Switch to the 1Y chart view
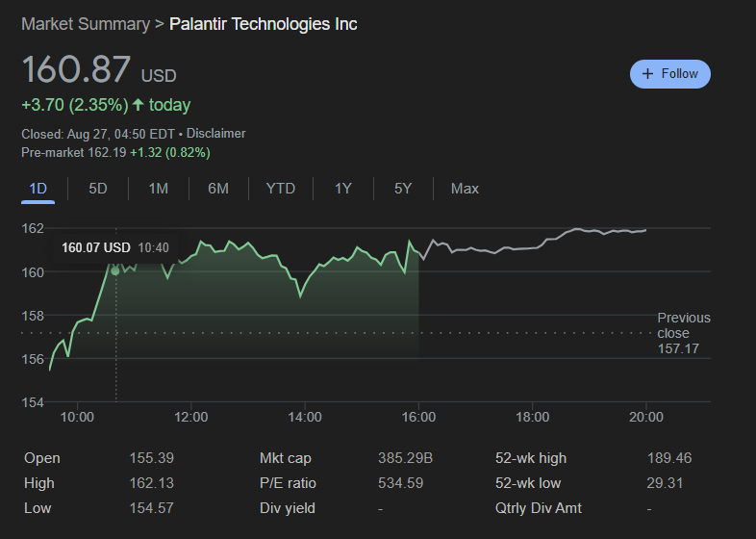This screenshot has width=756, height=539. [x=343, y=189]
